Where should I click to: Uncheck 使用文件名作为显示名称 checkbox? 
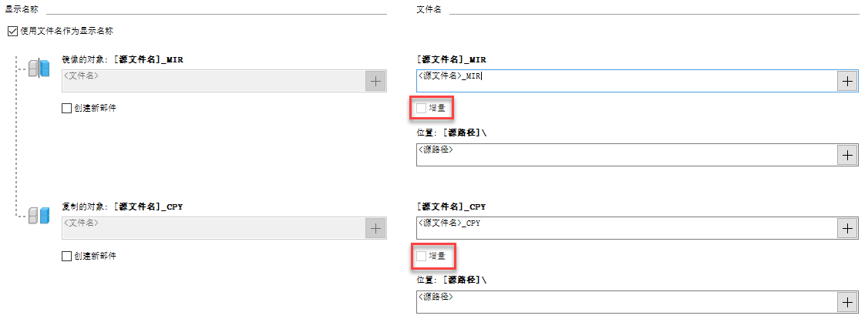tap(12, 32)
